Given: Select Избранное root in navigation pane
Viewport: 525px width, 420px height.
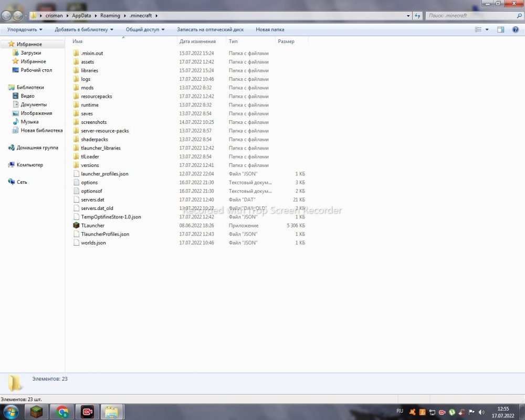Looking at the screenshot, I should click(29, 44).
